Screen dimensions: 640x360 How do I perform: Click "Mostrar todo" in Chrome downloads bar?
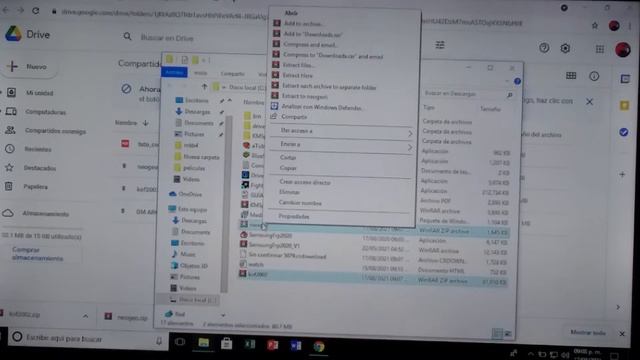pos(587,333)
